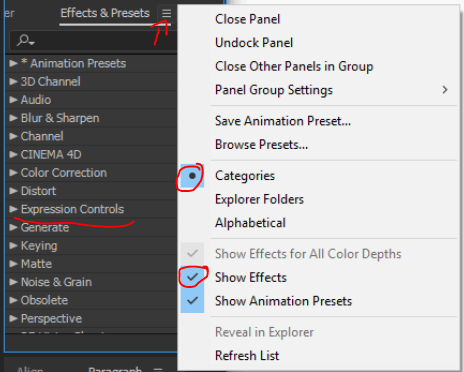464x372 pixels.
Task: Open the Effects & Presets panel menu icon
Action: click(x=166, y=13)
